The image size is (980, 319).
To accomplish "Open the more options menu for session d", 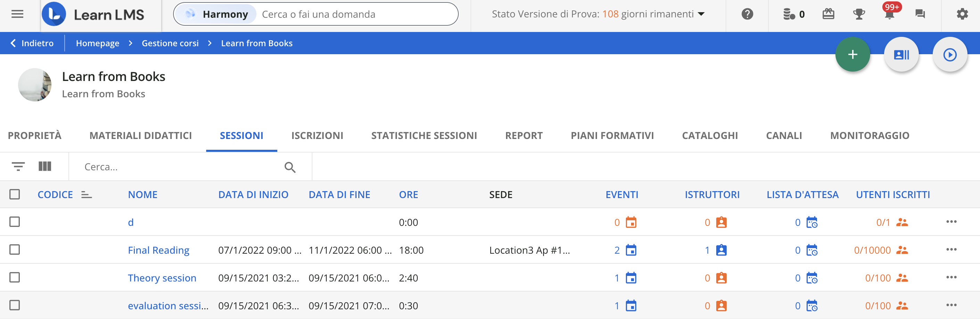I will (x=951, y=222).
